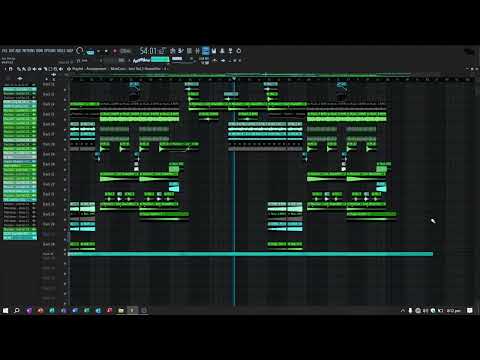Open the OPTIONS menu
This screenshot has height=360, width=480.
click(x=50, y=51)
